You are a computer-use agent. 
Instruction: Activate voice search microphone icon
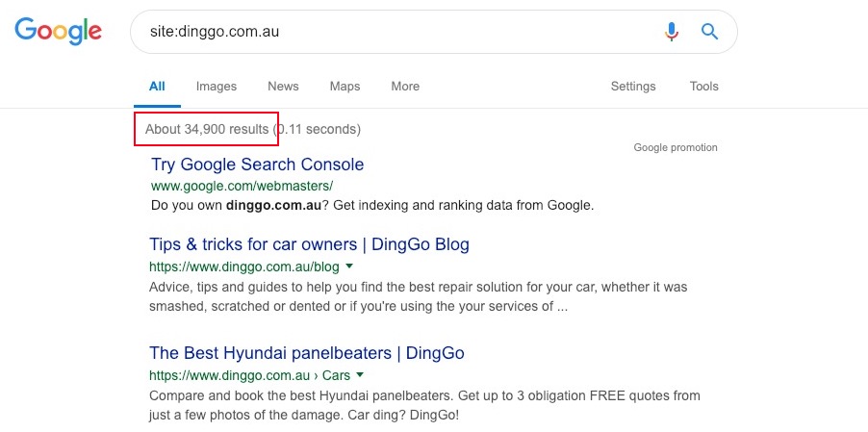coord(672,32)
